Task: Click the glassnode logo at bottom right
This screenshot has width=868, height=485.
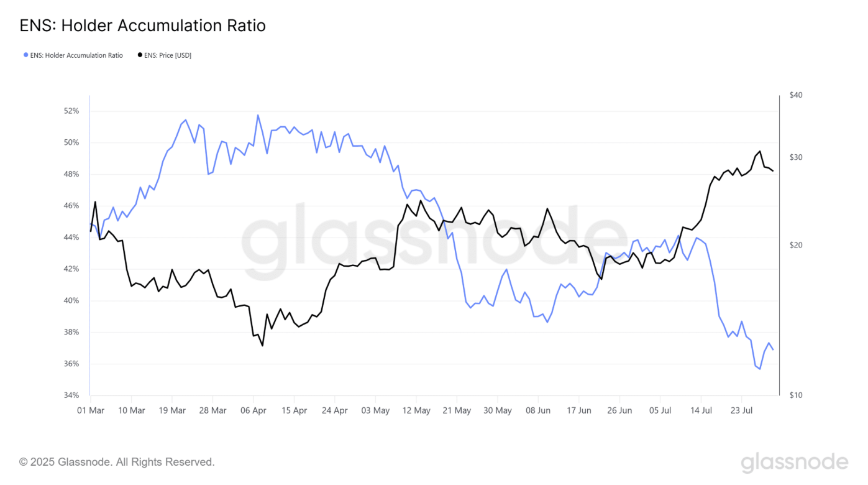Action: [x=794, y=463]
